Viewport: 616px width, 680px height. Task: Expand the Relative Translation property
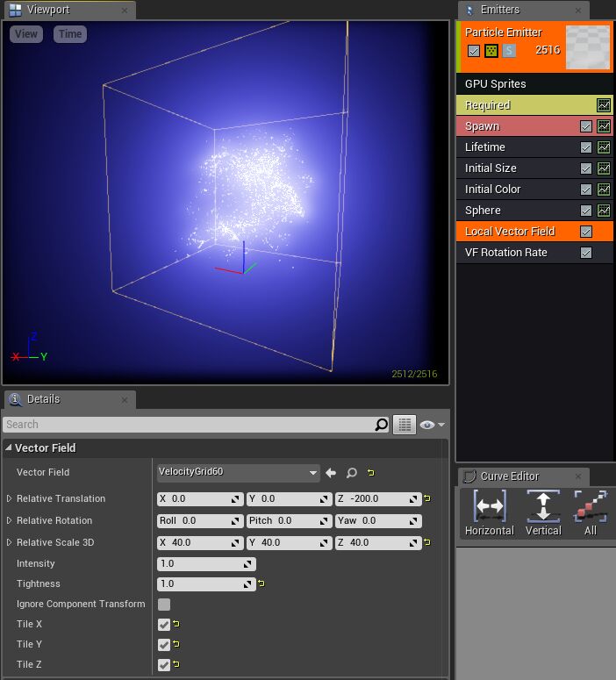pos(10,498)
